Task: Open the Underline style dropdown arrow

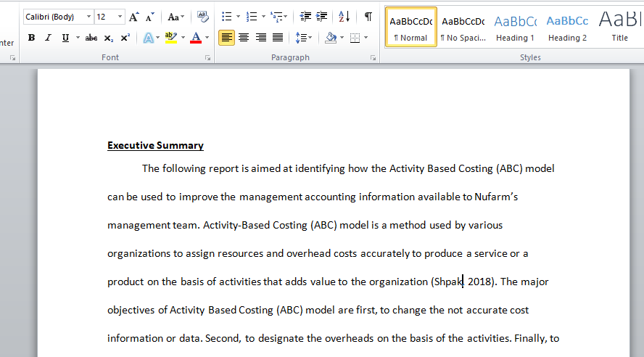Action: 78,38
